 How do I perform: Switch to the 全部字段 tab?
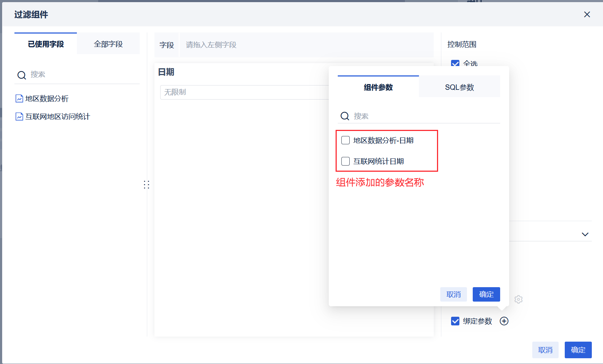point(108,44)
